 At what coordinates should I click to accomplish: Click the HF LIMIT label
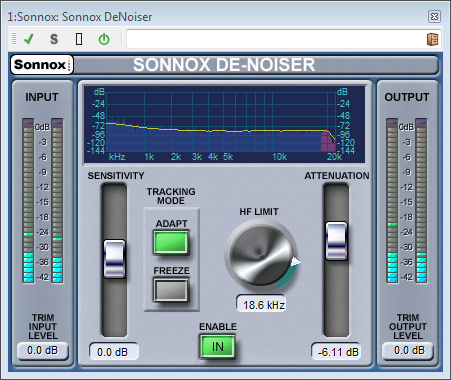[259, 211]
